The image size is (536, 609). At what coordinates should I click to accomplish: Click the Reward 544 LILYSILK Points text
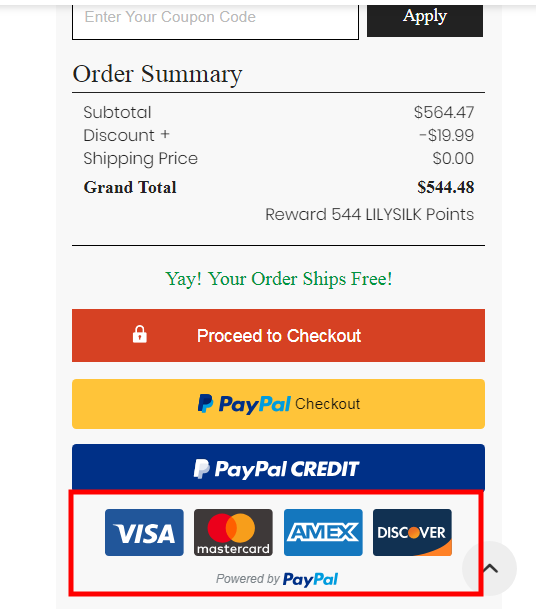tap(369, 214)
